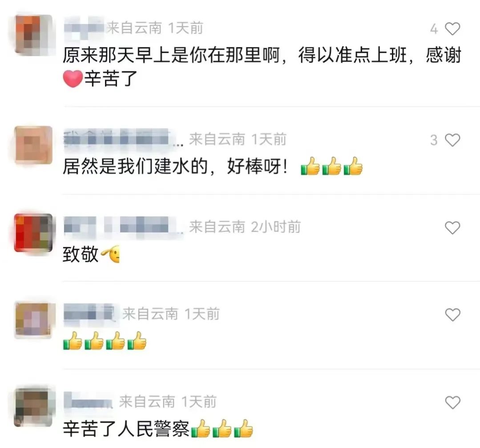Select the comment text 辛苦了人民警察

point(126,429)
